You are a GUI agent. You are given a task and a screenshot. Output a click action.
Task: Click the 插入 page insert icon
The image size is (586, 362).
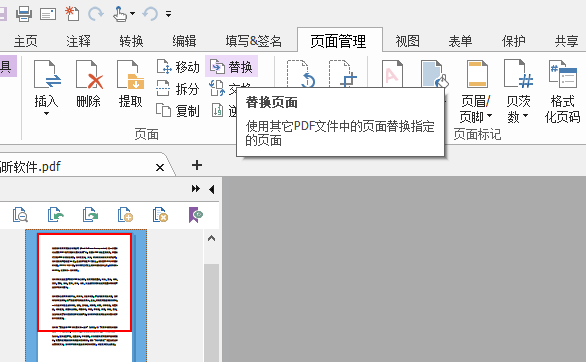47,75
